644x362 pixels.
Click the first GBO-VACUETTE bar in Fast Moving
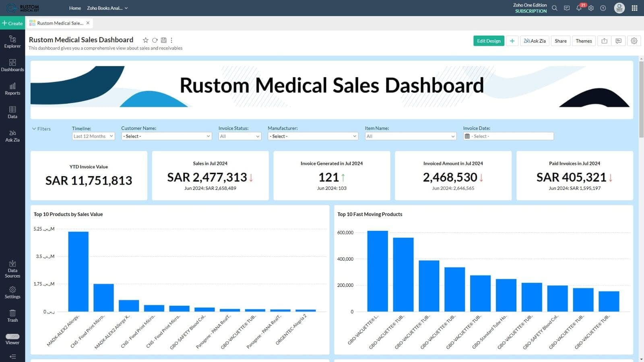[378, 271]
